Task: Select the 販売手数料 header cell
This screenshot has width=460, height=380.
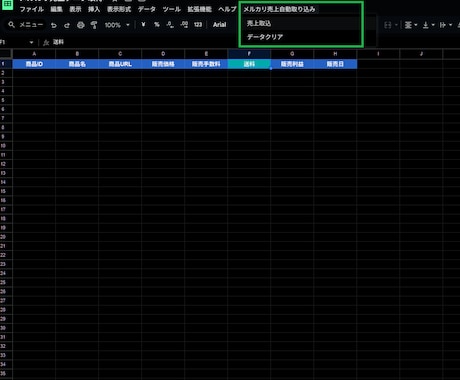Action: 206,64
